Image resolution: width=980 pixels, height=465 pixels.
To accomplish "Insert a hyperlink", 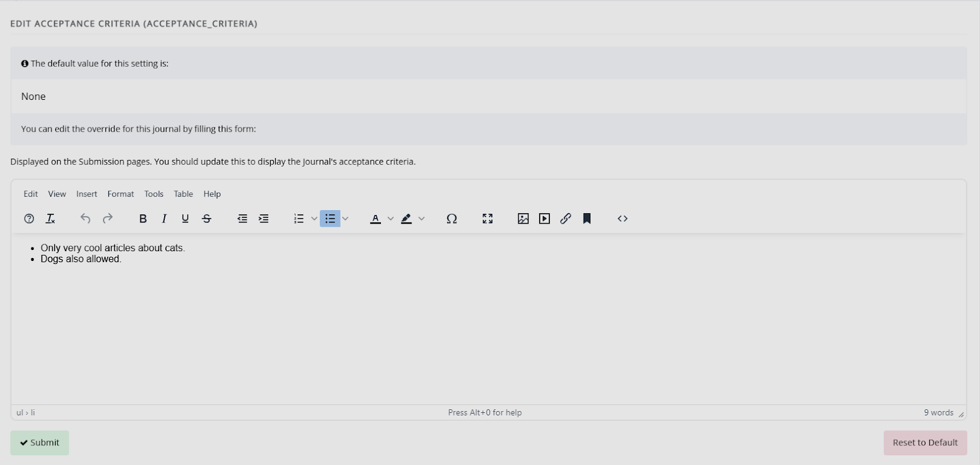I will click(x=565, y=219).
